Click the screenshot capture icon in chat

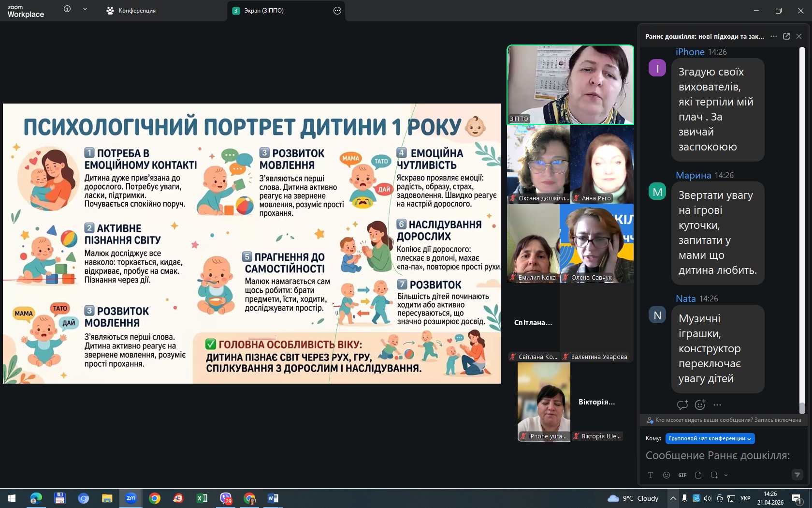714,475
